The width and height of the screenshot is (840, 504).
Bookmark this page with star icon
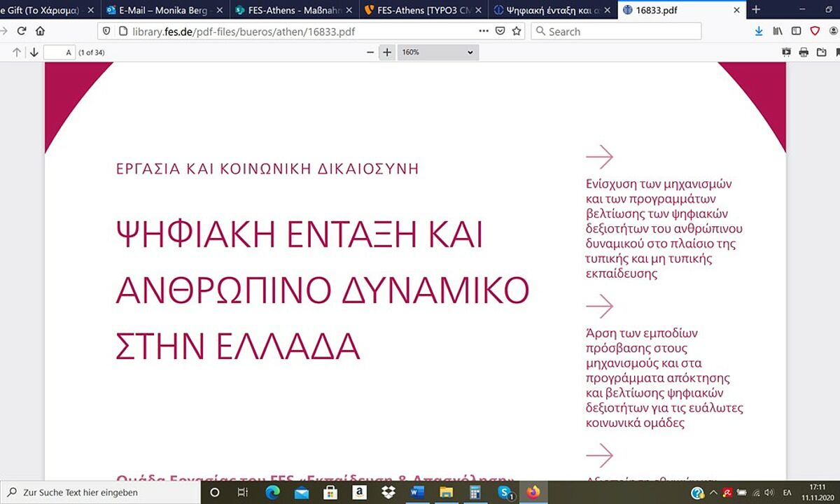517,31
